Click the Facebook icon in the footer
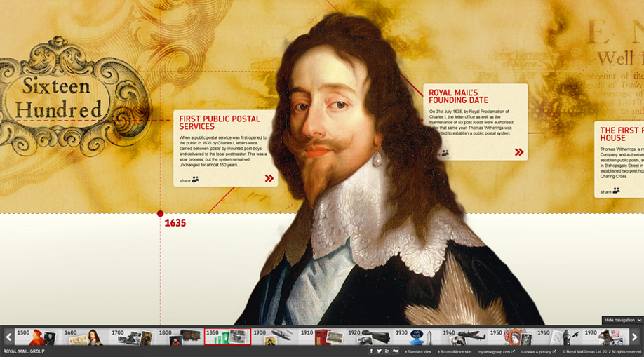Image resolution: width=644 pixels, height=357 pixels. [x=371, y=351]
